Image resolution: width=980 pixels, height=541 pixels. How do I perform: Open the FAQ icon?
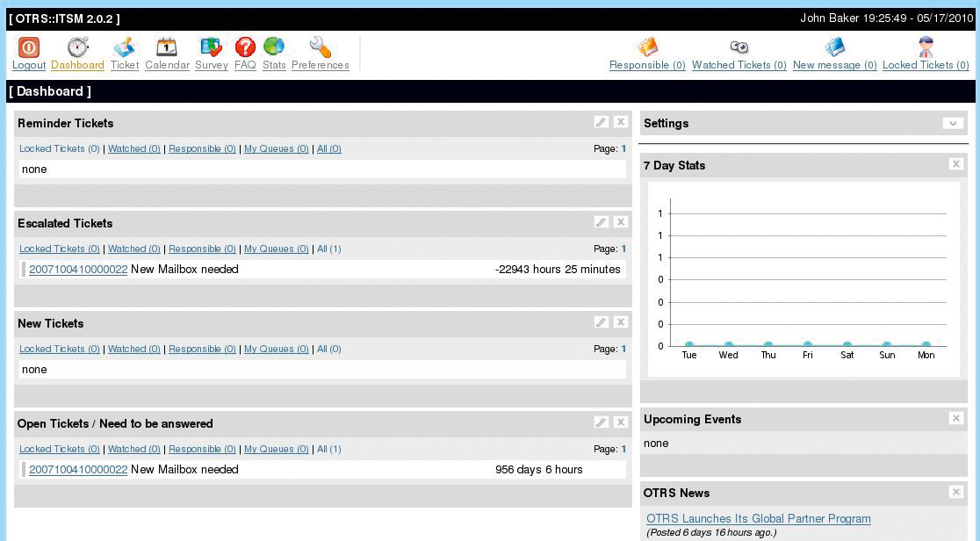pos(245,47)
